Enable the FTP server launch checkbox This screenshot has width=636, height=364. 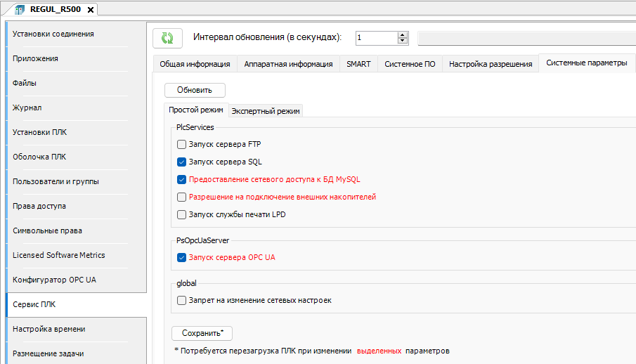pos(181,144)
